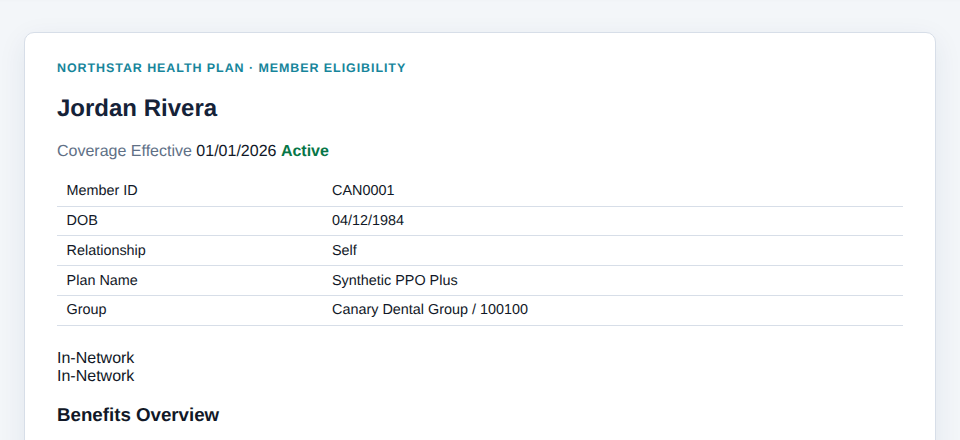Select the member ID value CAN0001
The image size is (960, 440).
click(363, 190)
